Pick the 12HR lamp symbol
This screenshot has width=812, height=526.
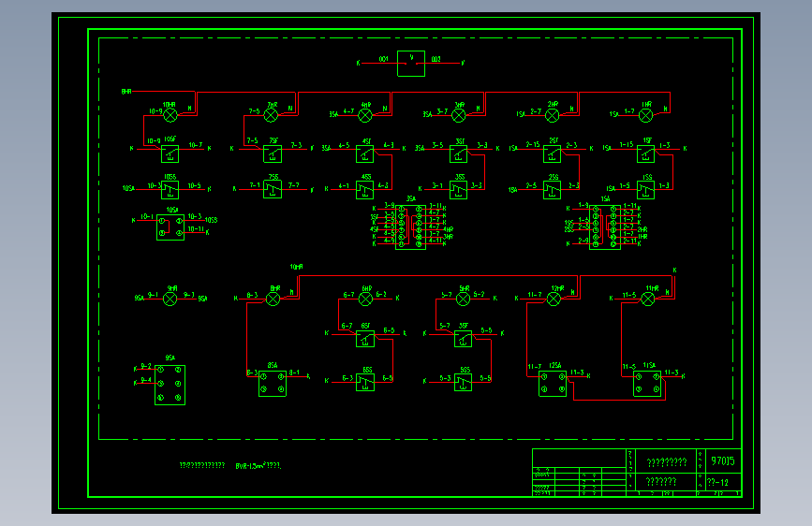pos(554,299)
